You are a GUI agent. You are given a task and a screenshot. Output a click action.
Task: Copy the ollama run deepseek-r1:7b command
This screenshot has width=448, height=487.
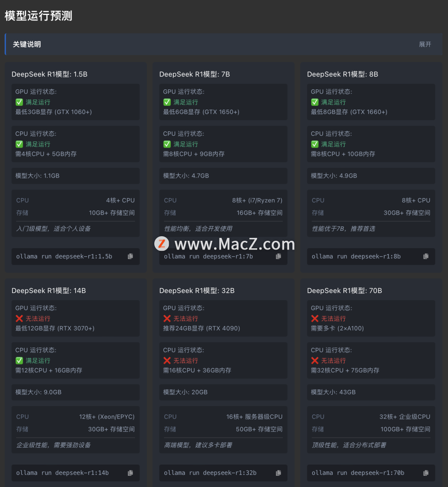(x=278, y=256)
